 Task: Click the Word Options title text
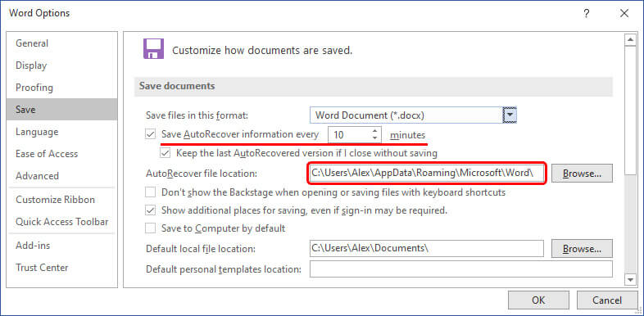pyautogui.click(x=39, y=13)
